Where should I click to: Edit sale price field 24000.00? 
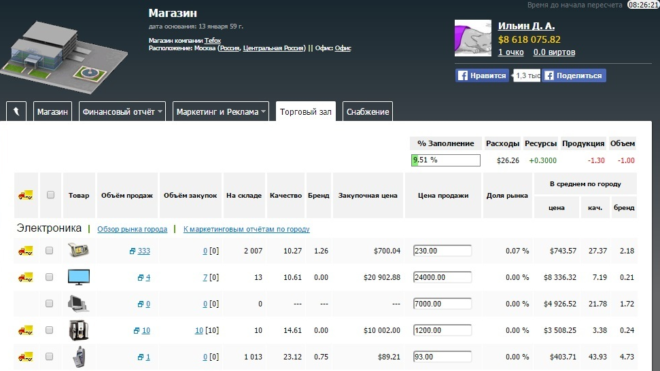(x=442, y=277)
